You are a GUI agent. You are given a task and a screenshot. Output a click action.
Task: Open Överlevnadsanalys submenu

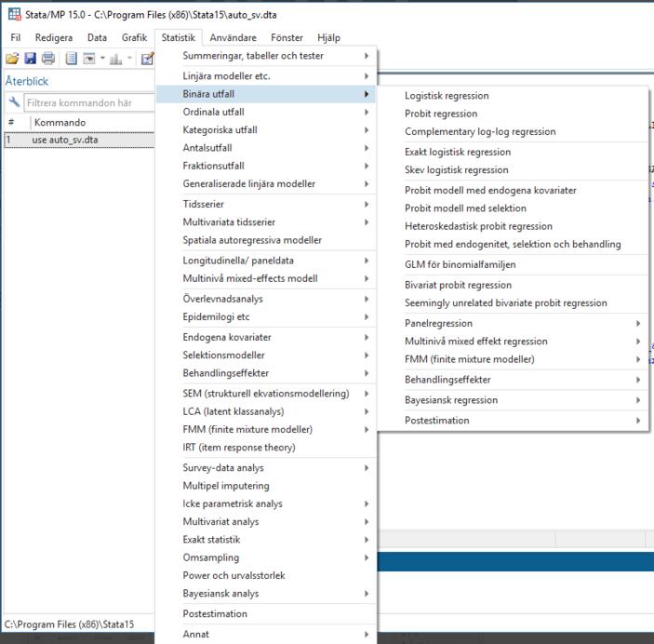pos(266,299)
